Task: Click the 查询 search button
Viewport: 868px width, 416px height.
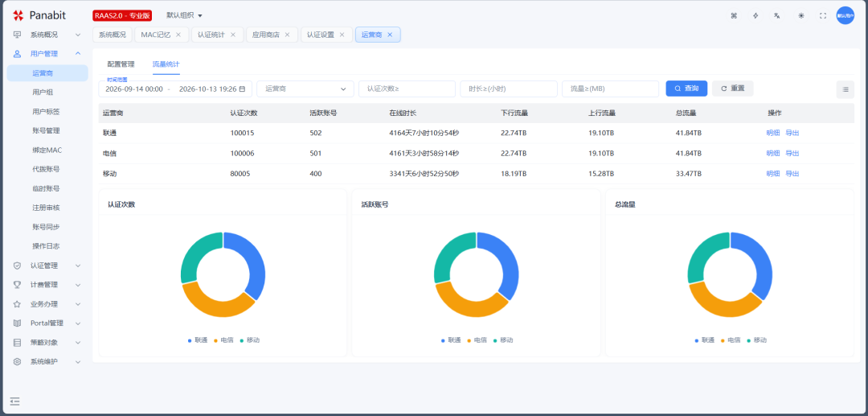Action: (686, 89)
